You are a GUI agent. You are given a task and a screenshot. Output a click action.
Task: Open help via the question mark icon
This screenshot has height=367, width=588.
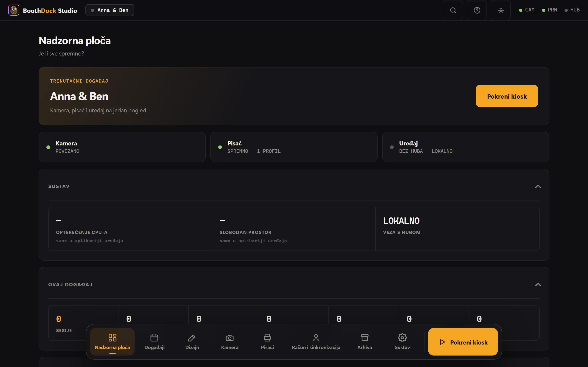477,10
